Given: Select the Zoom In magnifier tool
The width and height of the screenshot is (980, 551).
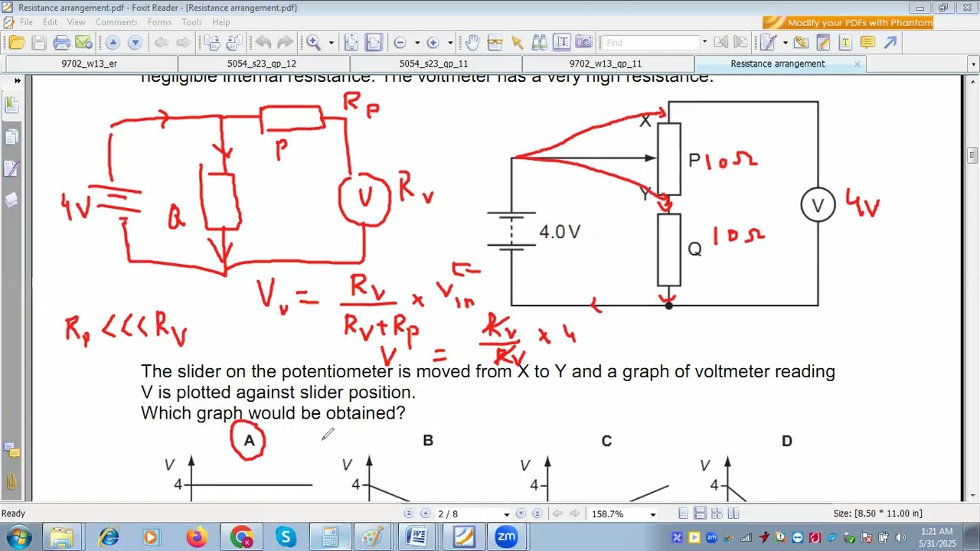Looking at the screenshot, I should (x=314, y=43).
